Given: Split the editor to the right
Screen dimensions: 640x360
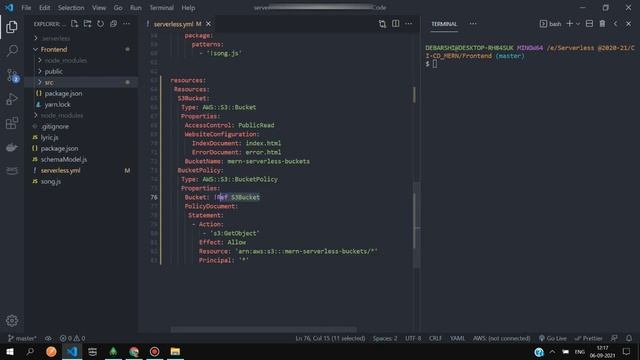Looking at the screenshot, I should pos(396,24).
